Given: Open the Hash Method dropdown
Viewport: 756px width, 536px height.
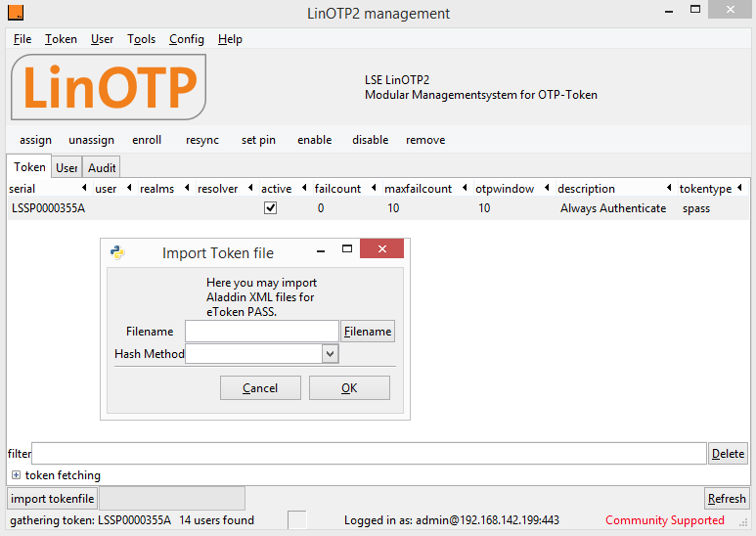Looking at the screenshot, I should (330, 354).
